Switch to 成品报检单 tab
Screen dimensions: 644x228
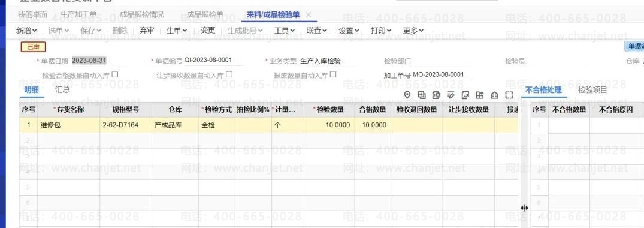[x=205, y=15]
